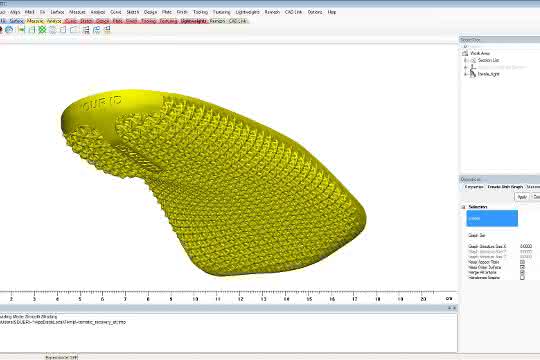Click the blue highlighted selection entry

492,218
